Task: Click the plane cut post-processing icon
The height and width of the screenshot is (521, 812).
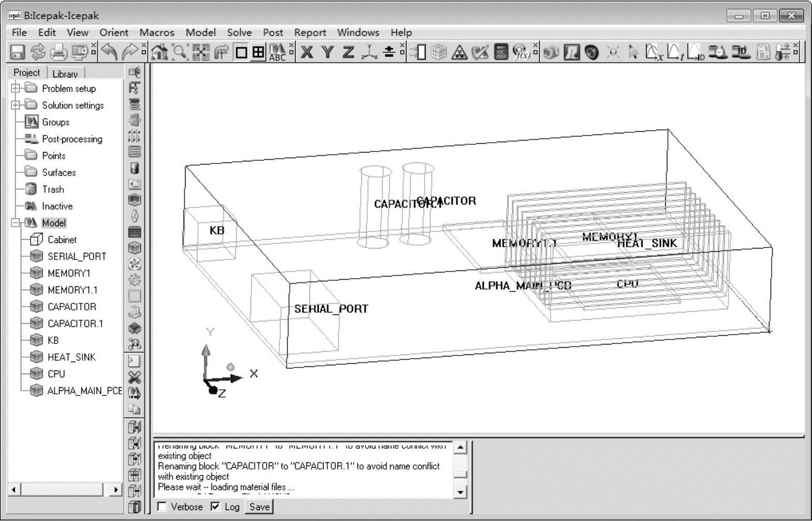Action: 571,52
